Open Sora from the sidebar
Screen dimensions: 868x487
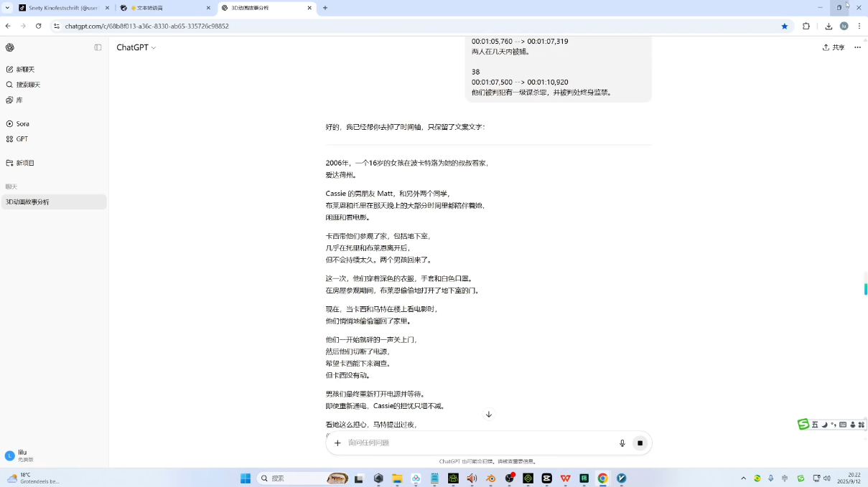tap(22, 123)
